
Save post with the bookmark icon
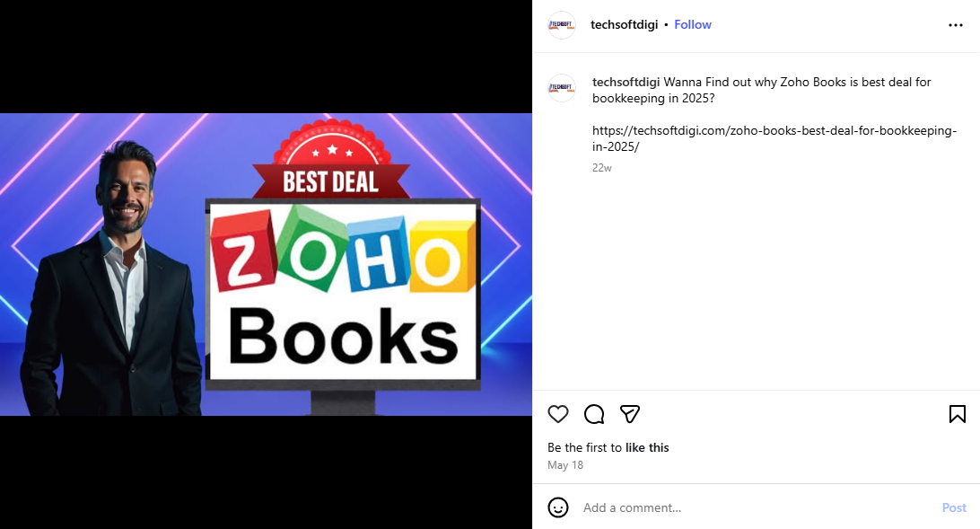pos(957,414)
